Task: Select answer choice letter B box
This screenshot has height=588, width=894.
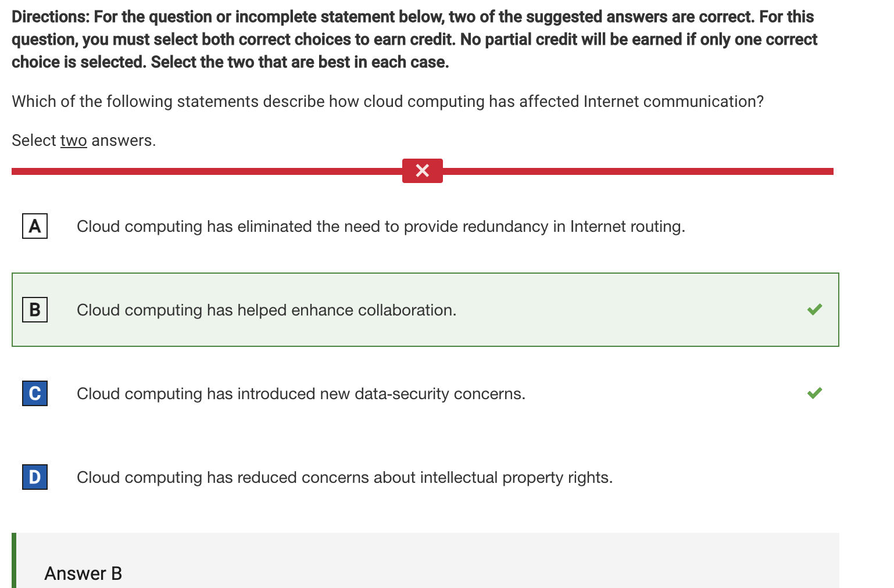Action: [35, 310]
